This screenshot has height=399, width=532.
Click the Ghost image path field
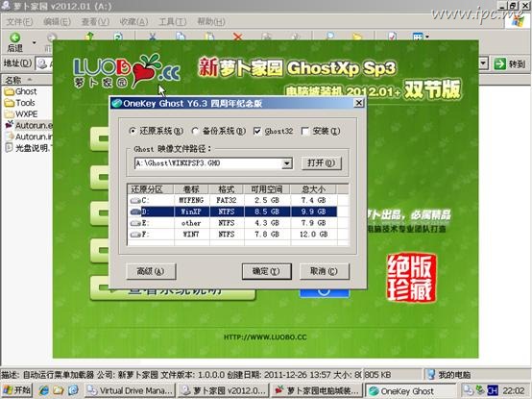click(x=208, y=163)
